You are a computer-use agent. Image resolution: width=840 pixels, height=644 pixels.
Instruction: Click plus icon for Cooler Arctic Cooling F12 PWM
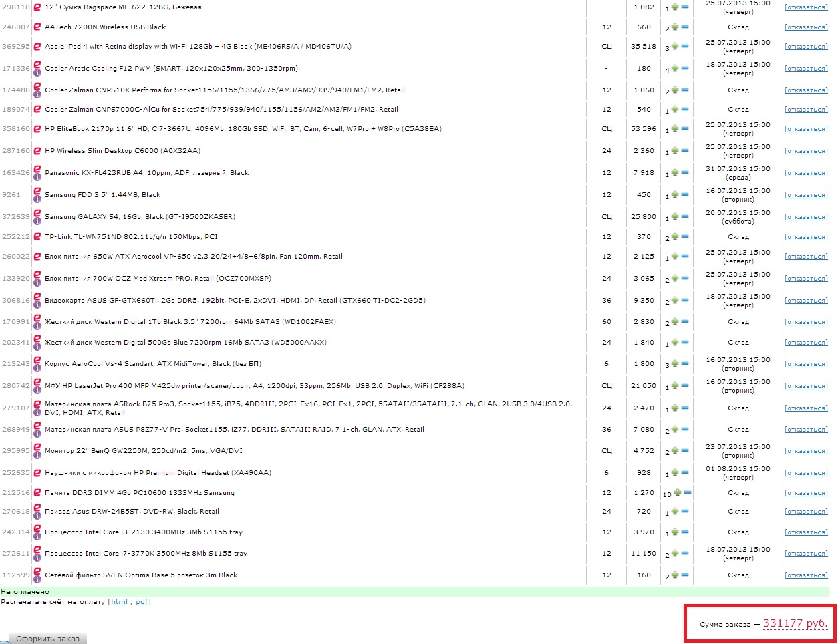coord(675,69)
